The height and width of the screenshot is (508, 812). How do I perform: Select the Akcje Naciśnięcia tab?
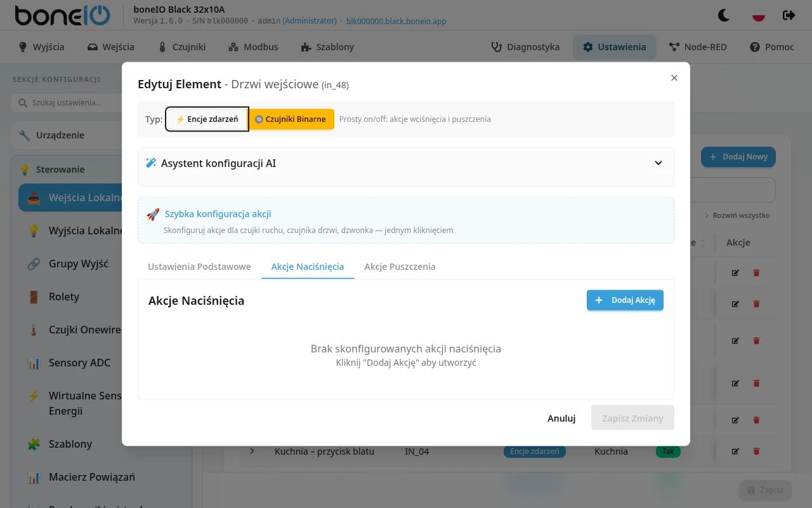click(x=308, y=267)
